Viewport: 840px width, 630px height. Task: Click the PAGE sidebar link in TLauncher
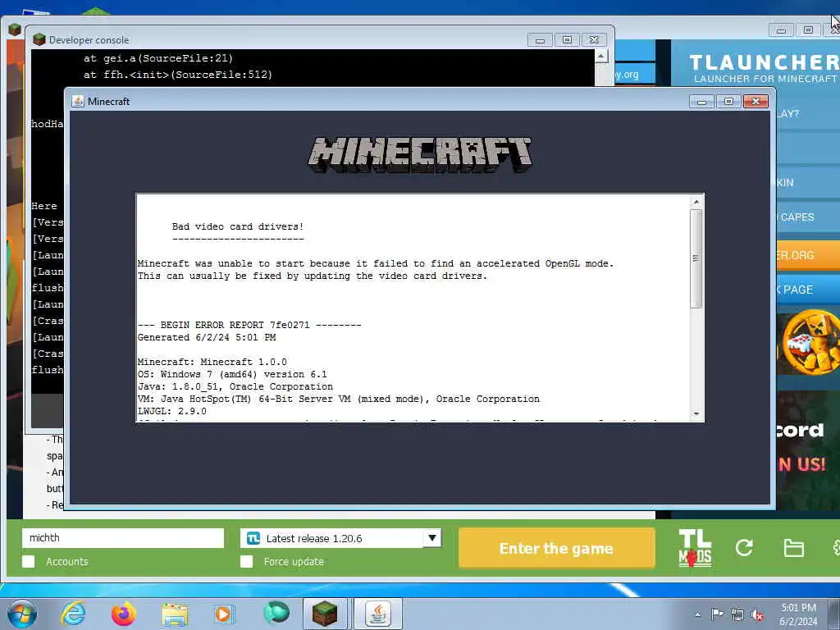[x=808, y=290]
